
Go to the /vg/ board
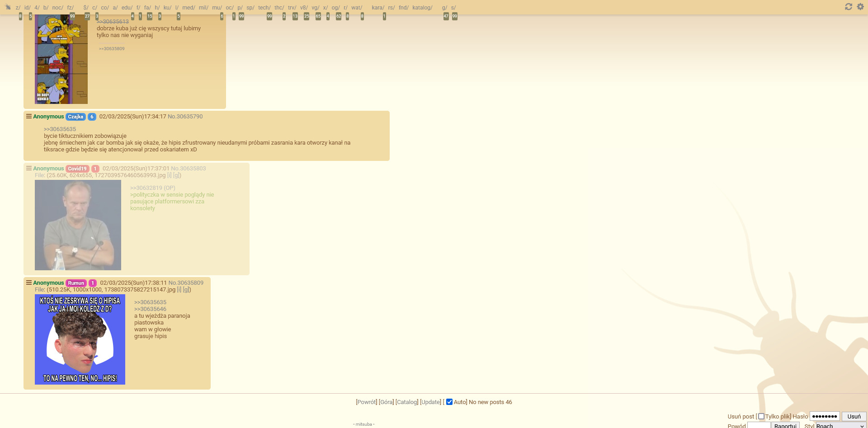pyautogui.click(x=316, y=8)
